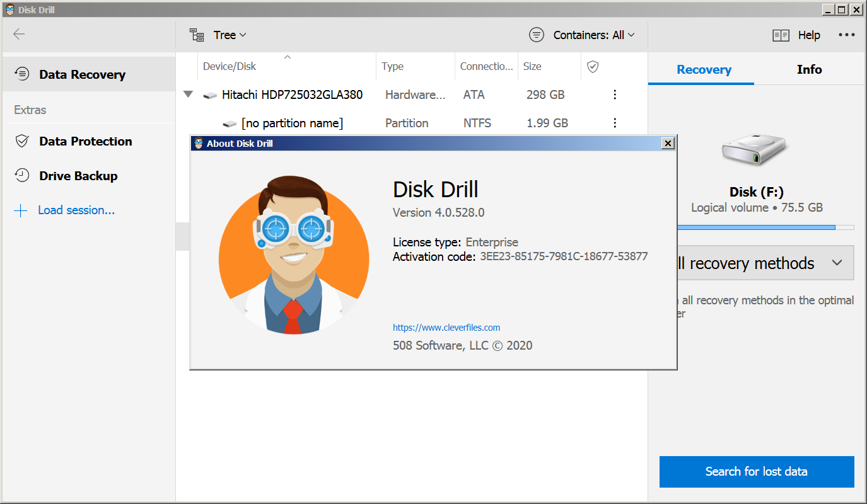
Task: Click the drive icon beside Hitachi disk
Action: coord(210,95)
